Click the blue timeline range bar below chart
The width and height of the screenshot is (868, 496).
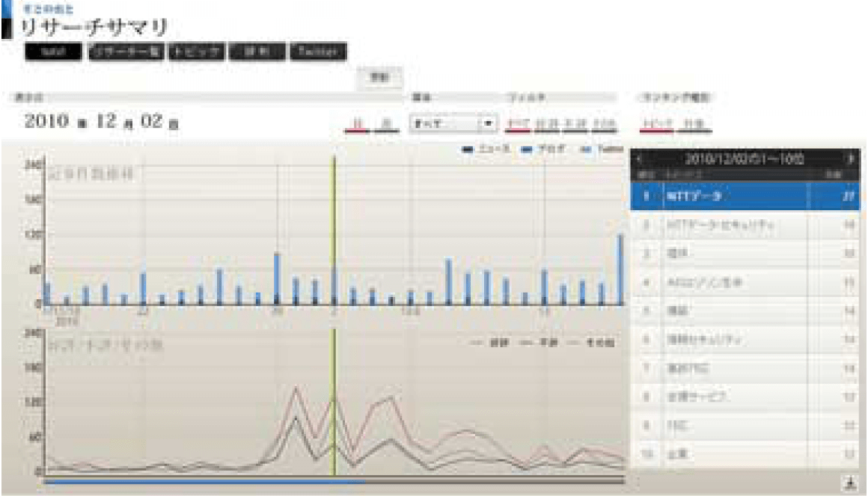[202, 482]
